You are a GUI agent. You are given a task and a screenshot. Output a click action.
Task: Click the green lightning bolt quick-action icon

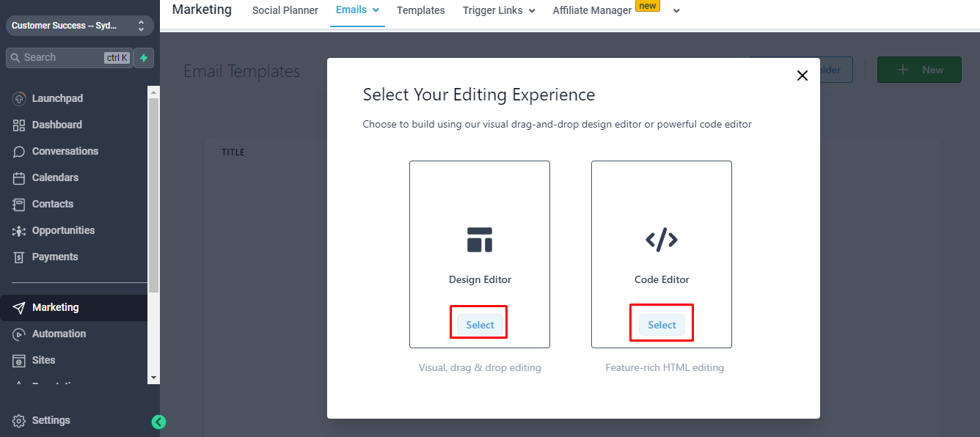click(x=144, y=58)
